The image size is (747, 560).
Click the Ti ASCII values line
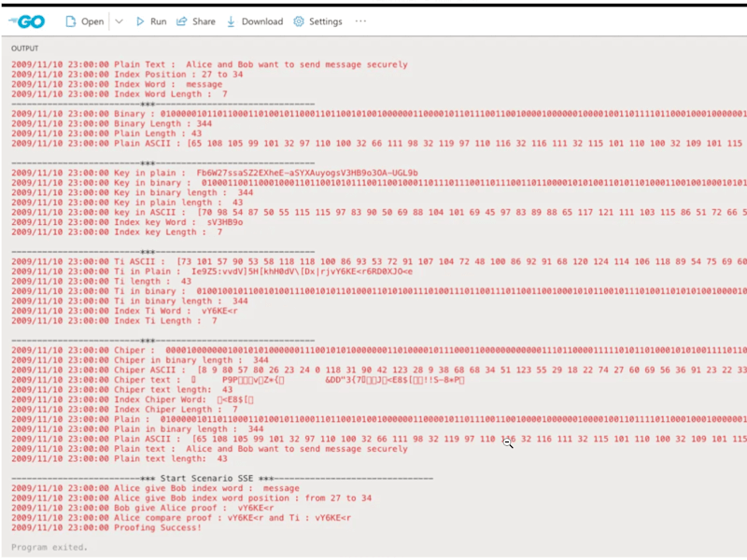(379, 261)
